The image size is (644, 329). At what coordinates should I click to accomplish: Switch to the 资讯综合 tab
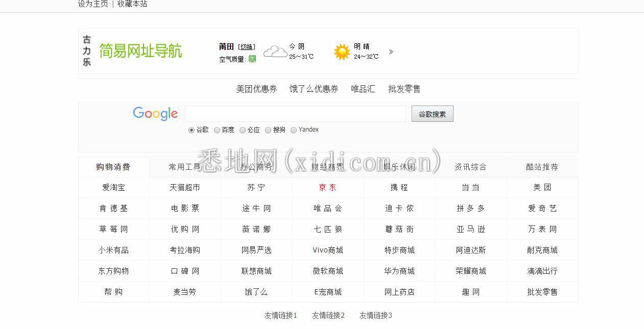tap(471, 167)
